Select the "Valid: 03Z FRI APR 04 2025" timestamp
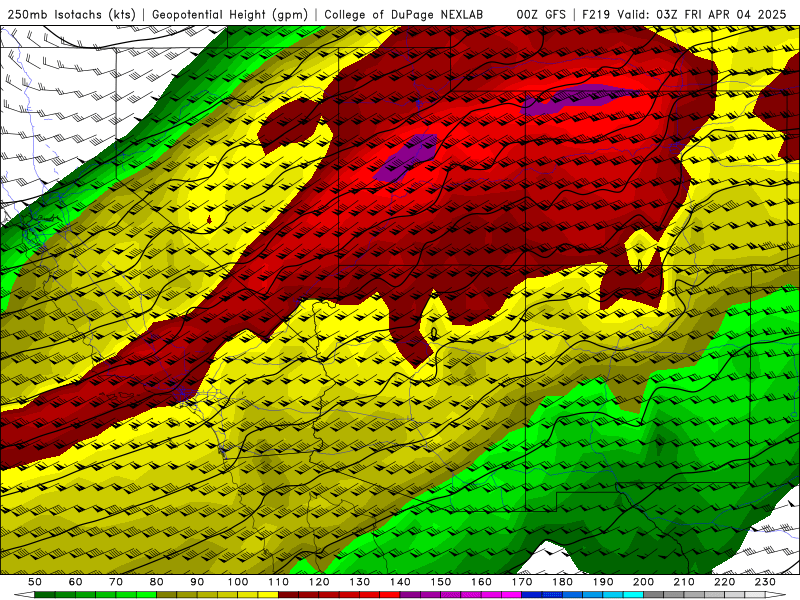This screenshot has height=600, width=800. pos(702,14)
